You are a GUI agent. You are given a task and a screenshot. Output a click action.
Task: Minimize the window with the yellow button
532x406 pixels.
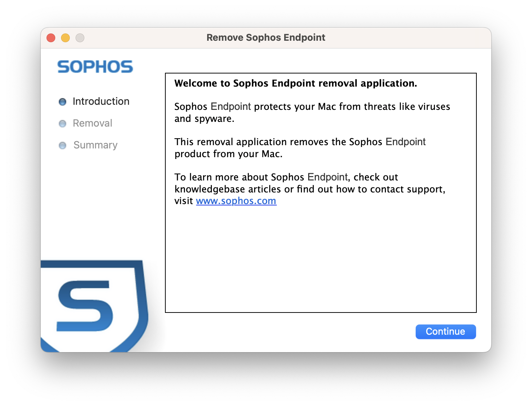(x=65, y=38)
